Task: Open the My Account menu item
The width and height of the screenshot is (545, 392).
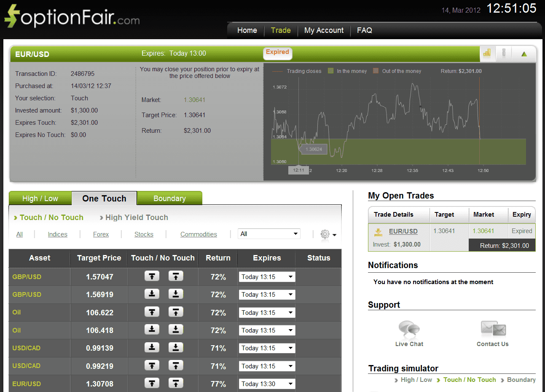Action: point(324,30)
